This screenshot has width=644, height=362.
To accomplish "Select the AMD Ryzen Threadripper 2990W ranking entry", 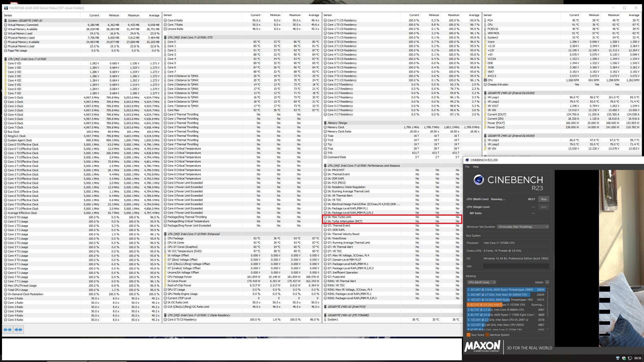I will (x=506, y=290).
